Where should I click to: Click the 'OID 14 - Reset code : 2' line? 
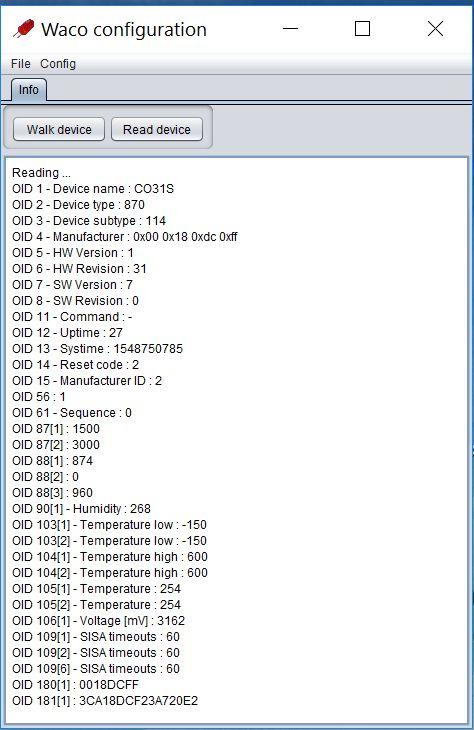[x=75, y=365]
